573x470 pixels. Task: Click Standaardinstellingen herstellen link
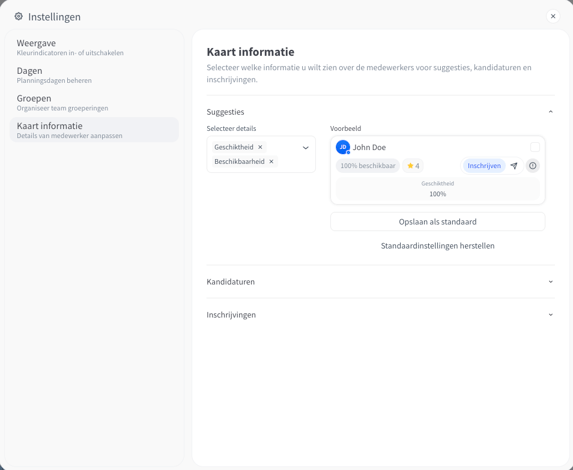coord(438,246)
